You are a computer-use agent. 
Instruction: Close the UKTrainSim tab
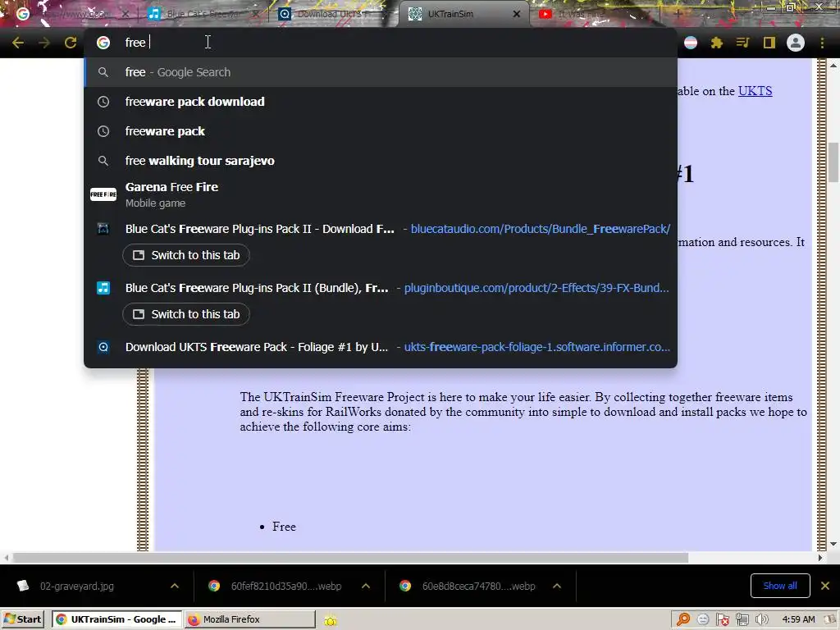pos(517,14)
